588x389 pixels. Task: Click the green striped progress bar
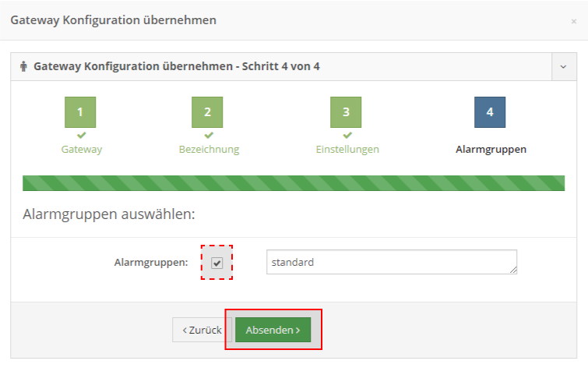coord(294,183)
